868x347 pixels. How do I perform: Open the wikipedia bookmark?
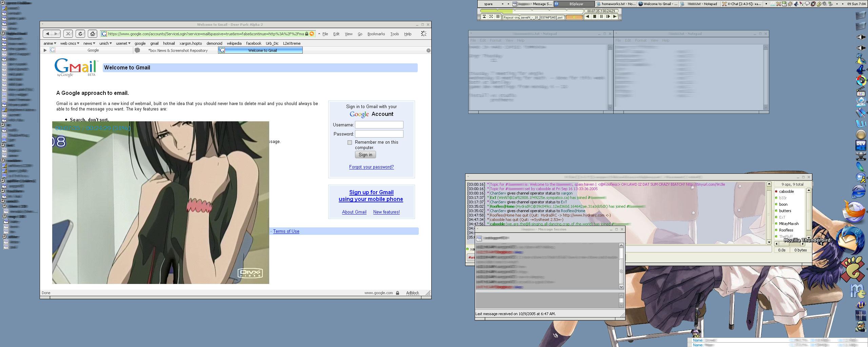234,43
